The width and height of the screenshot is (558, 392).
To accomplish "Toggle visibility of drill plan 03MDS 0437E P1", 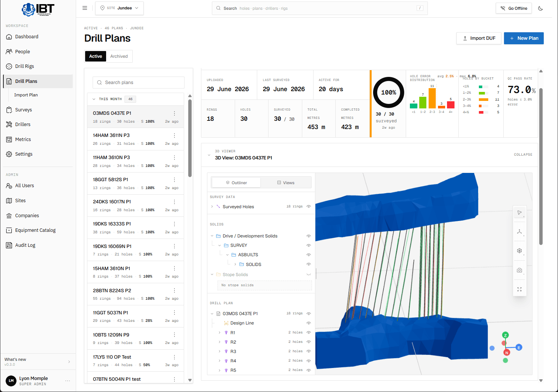I will point(309,314).
